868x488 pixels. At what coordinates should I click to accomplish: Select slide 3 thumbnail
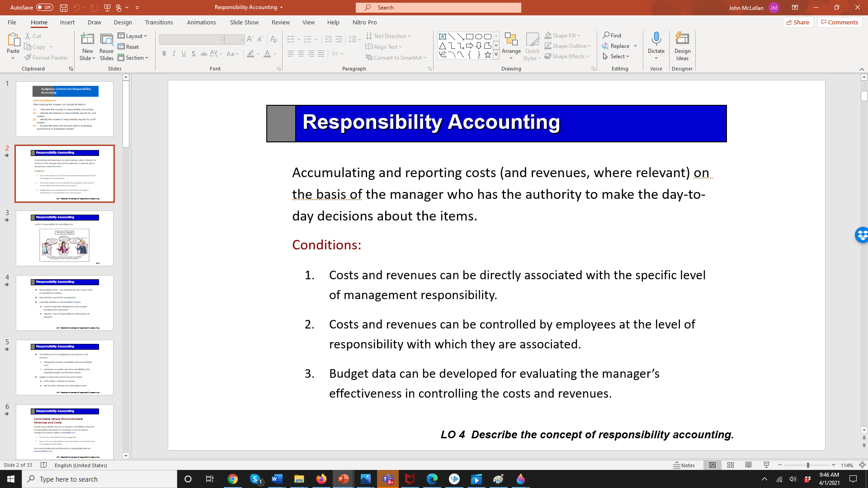tap(65, 238)
